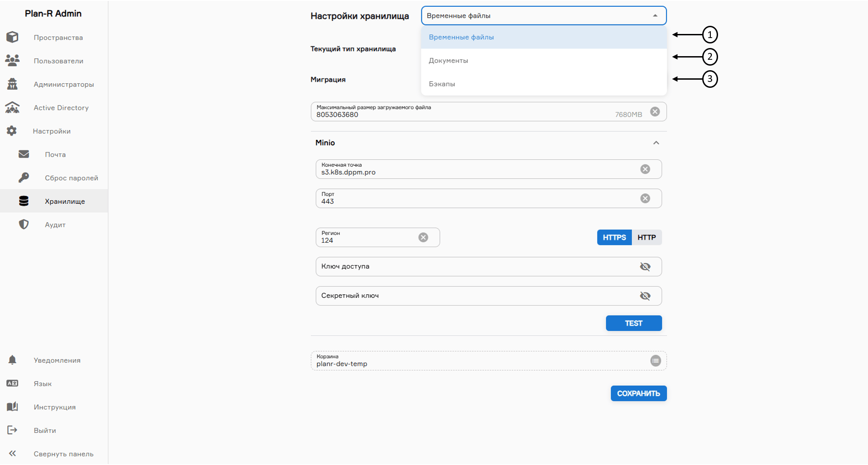The image size is (868, 465).
Task: Switch protocol to HTTP
Action: [646, 237]
